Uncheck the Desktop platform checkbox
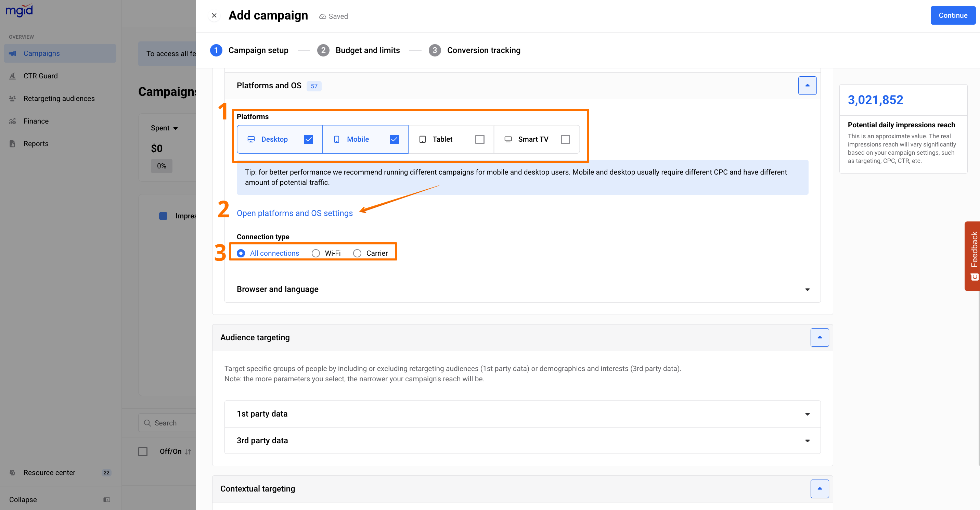 309,139
